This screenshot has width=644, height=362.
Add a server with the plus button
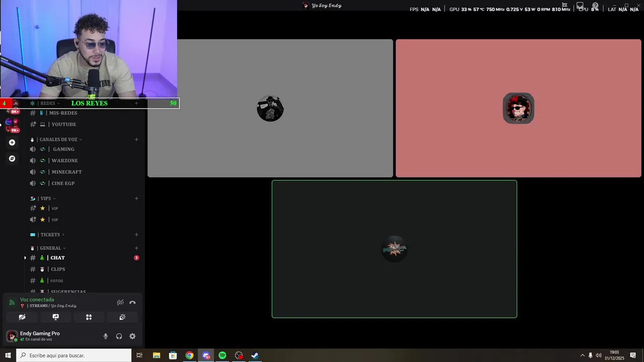click(12, 142)
